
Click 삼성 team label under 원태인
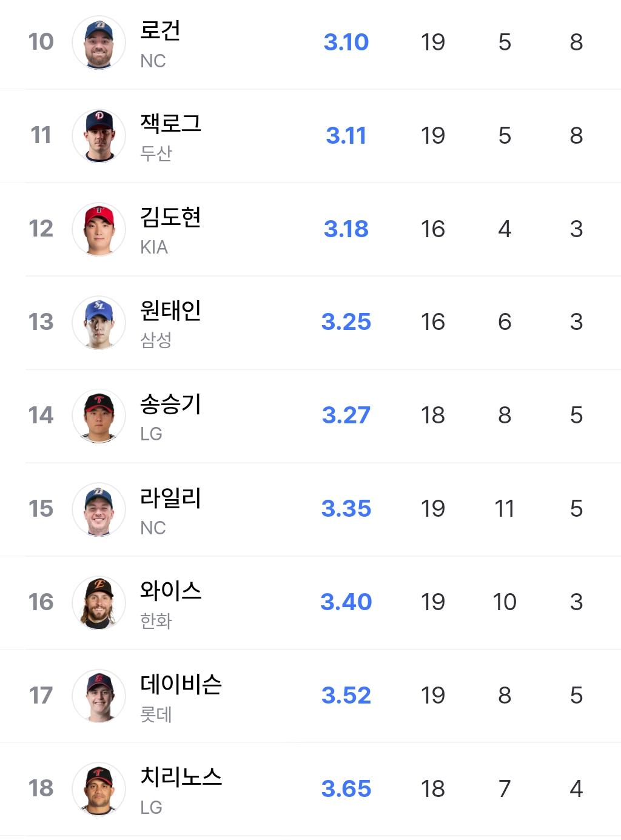(x=156, y=340)
